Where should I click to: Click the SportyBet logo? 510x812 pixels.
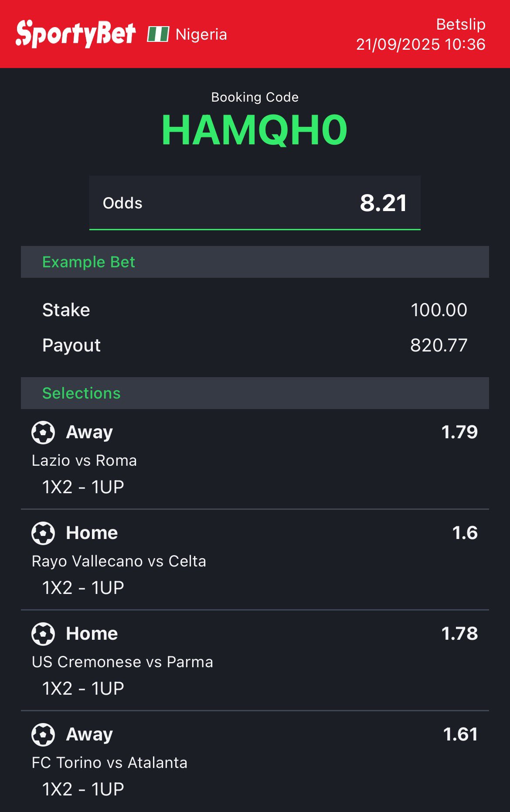[x=75, y=34]
